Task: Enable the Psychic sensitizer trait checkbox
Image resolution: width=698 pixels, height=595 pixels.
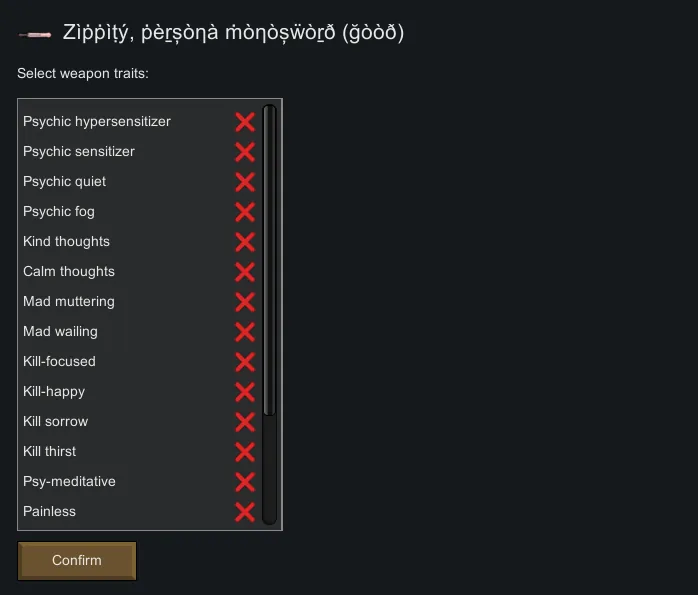Action: pos(245,152)
